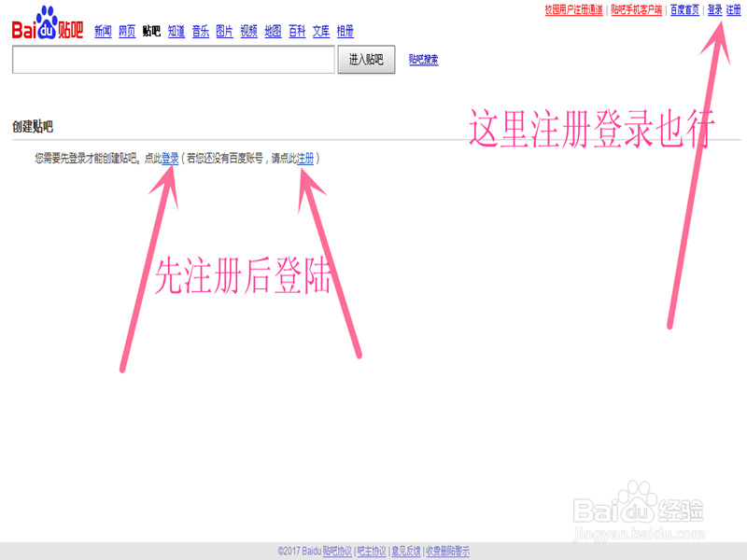Open the 文库 navigation link

[x=321, y=32]
